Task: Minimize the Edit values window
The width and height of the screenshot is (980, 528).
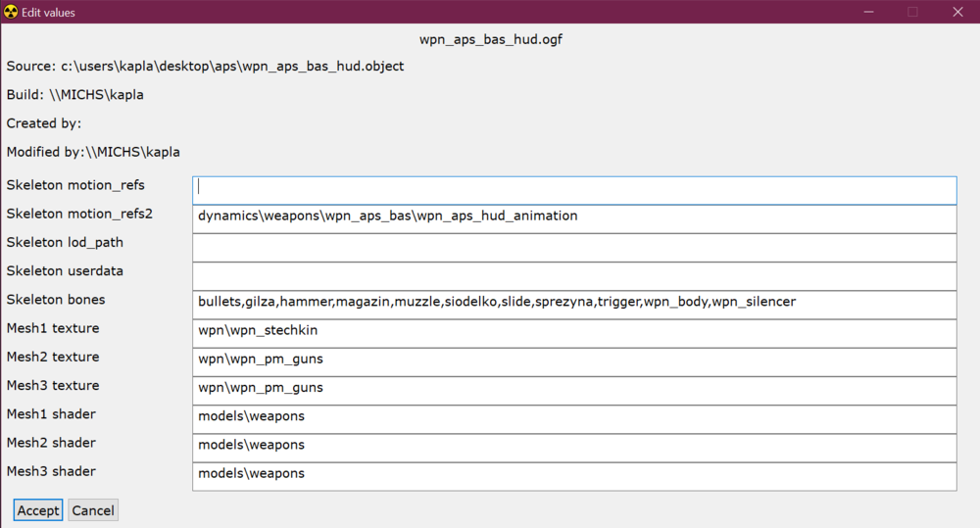Action: point(866,12)
